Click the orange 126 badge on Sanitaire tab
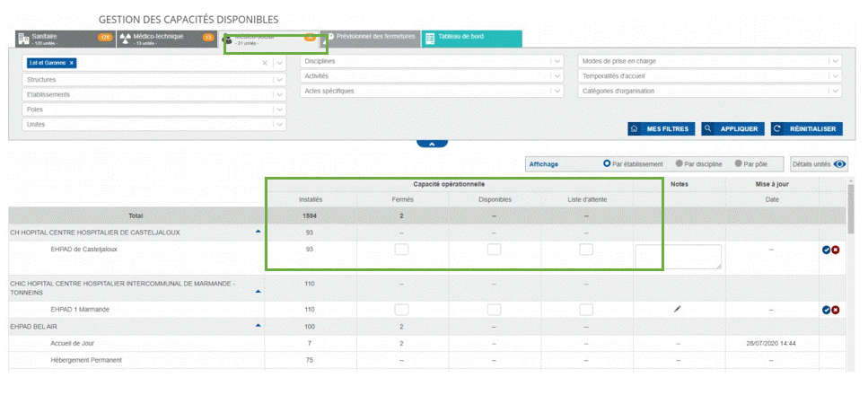This screenshot has height=395, width=868. pyautogui.click(x=105, y=37)
